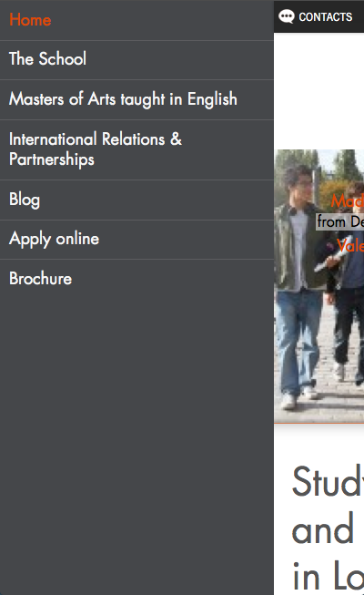
Task: Click the orange 'Mad' overlay text
Action: coord(348,200)
